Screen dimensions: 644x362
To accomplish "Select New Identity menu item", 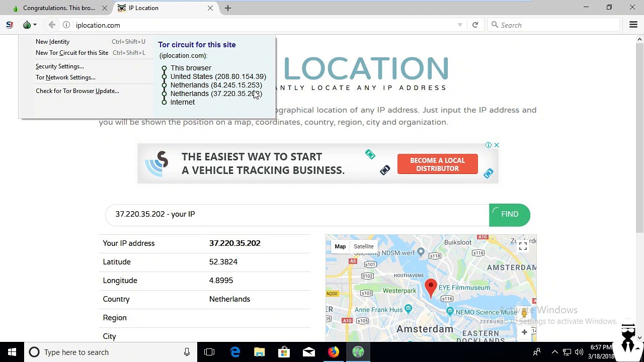I will coord(91,42).
